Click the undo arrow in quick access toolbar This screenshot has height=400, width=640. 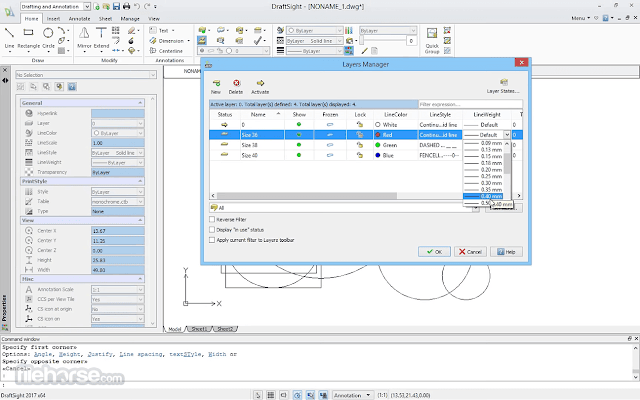[137, 7]
